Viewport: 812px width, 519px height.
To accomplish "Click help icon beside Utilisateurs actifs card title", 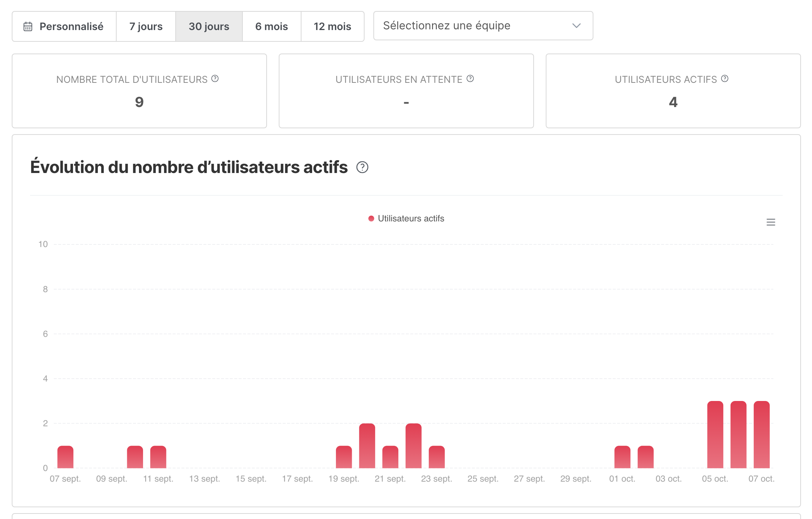I will [725, 78].
